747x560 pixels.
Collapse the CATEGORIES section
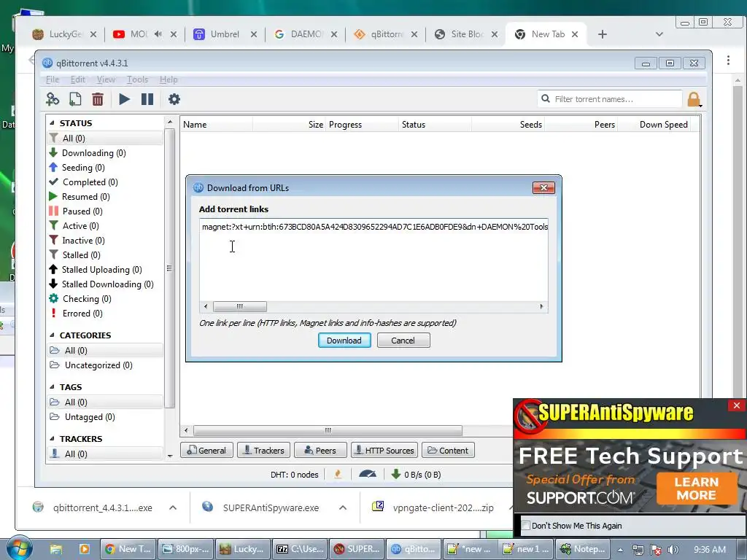point(52,335)
